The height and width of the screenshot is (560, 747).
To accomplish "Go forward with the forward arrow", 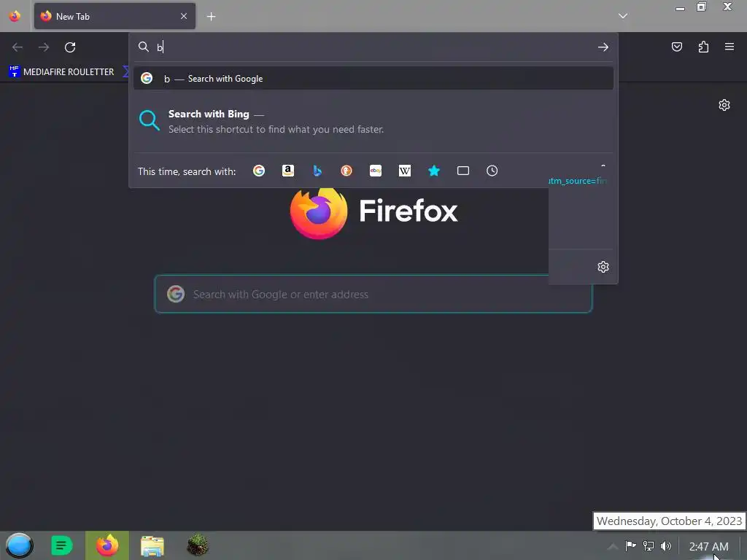I will tap(44, 47).
